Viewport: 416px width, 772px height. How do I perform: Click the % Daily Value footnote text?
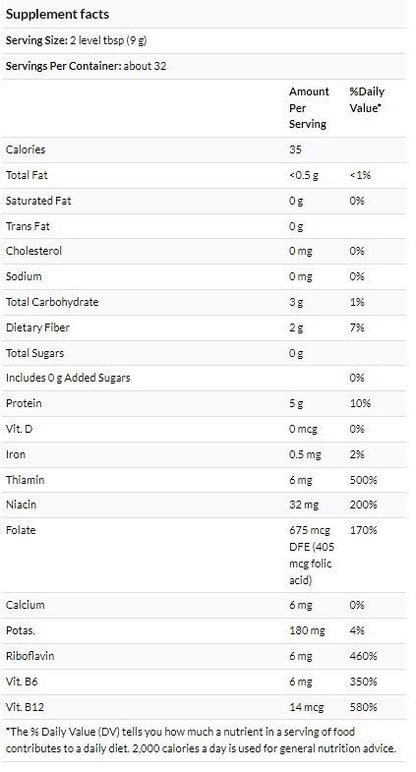pyautogui.click(x=200, y=740)
